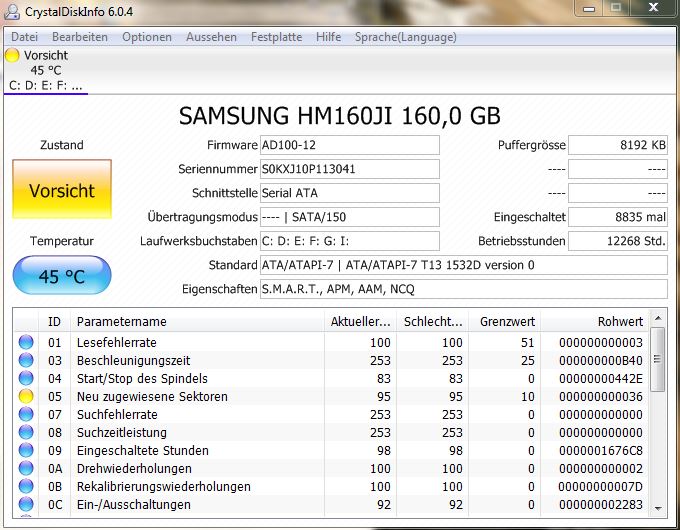Viewport: 680px width, 530px height.
Task: Select the Rekalibrierungswiederholungen row text
Action: pos(163,487)
